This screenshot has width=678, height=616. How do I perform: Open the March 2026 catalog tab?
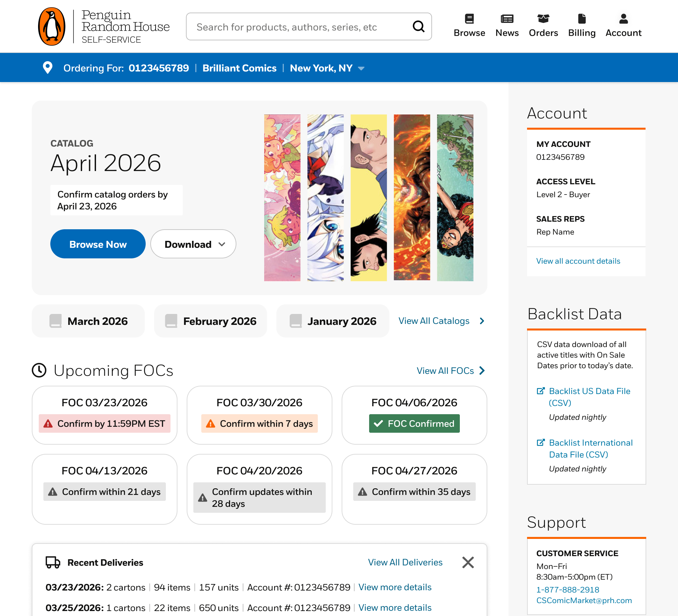coord(88,321)
